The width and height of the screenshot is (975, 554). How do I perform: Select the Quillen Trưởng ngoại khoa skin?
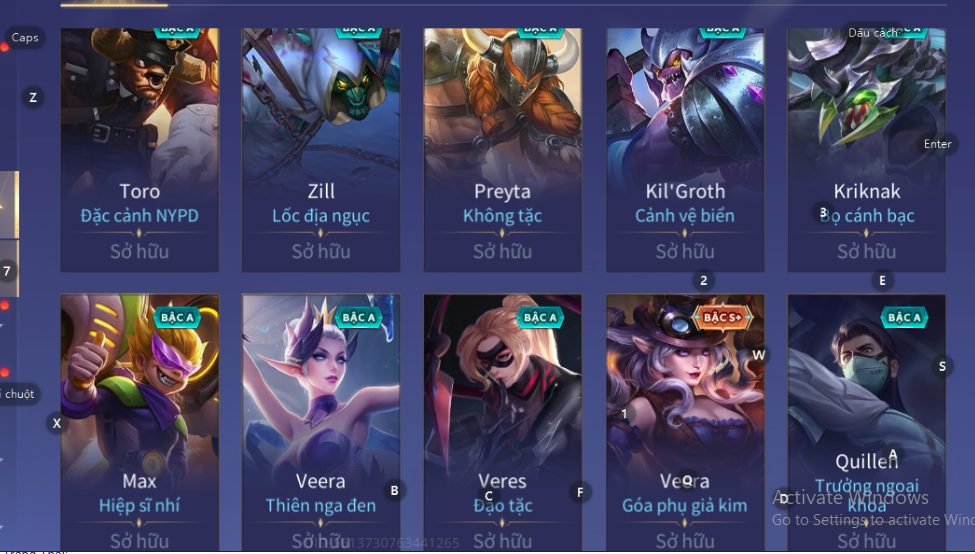(x=866, y=423)
